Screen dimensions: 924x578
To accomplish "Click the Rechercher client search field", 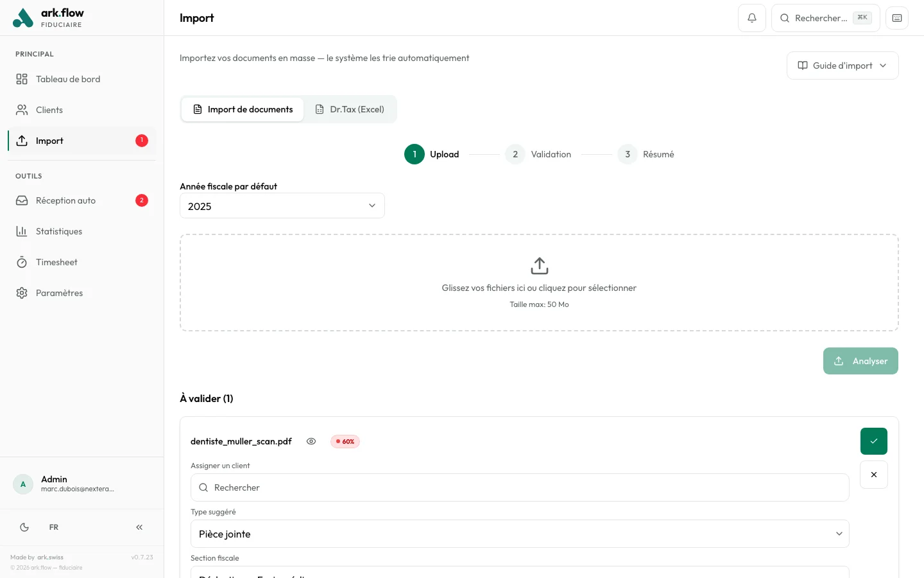I will [x=520, y=487].
